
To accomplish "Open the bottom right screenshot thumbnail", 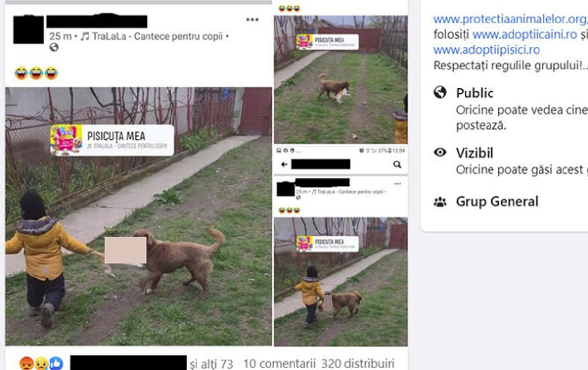I will click(341, 246).
